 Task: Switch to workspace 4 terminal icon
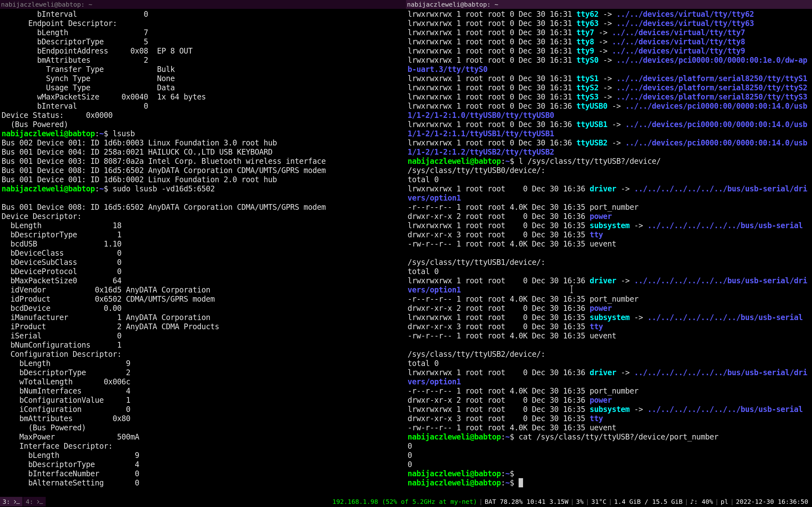coord(35,502)
